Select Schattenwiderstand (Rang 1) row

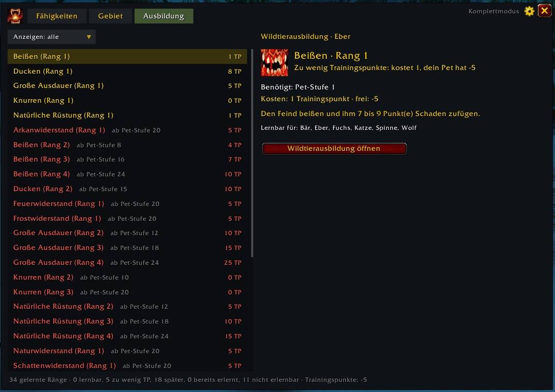(x=127, y=366)
